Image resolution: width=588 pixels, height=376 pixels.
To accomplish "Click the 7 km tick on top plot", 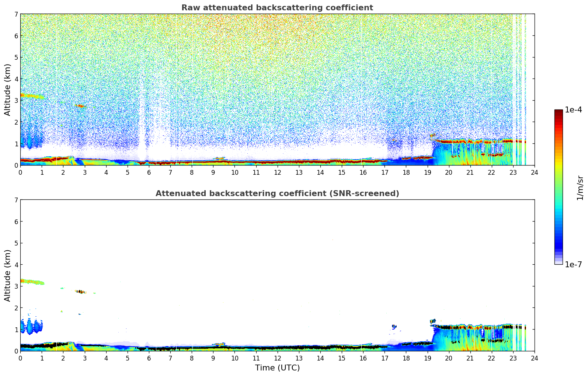I will click(16, 14).
